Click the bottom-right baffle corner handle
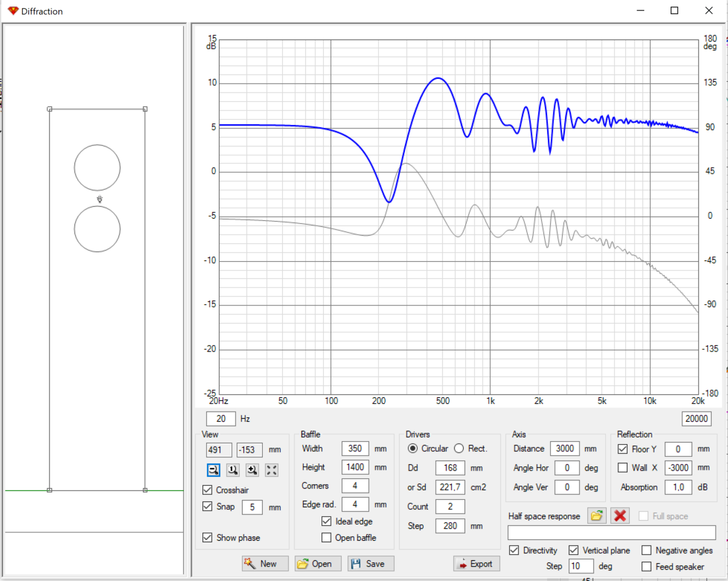 [x=145, y=490]
